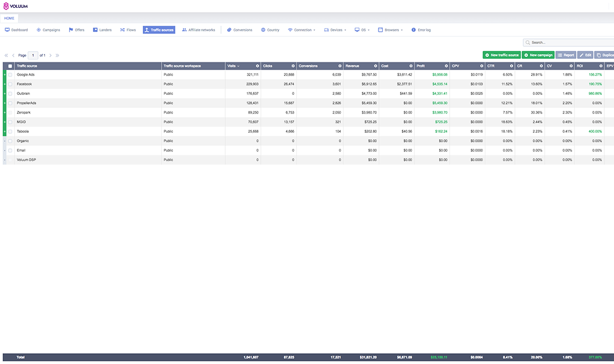
Task: Check the Email row checkbox
Action: (x=10, y=150)
